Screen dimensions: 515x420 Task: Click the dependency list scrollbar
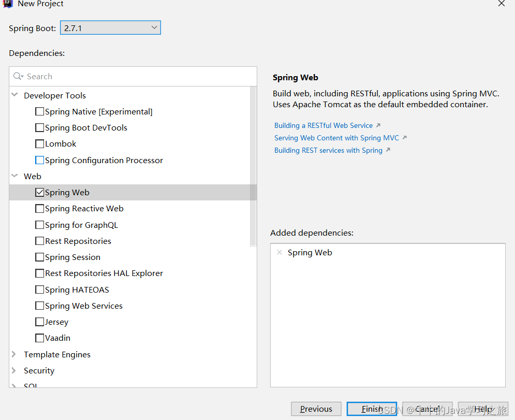point(253,166)
